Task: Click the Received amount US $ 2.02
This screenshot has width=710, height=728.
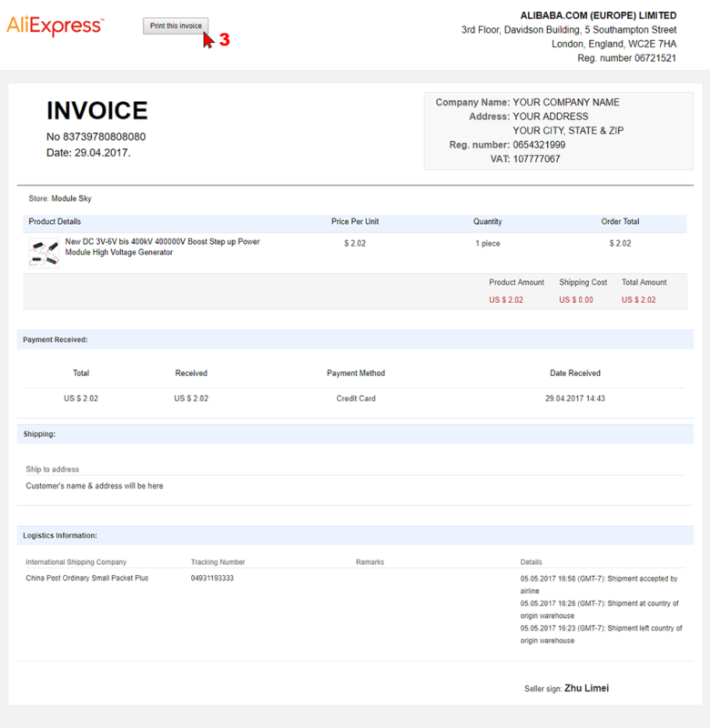Action: point(191,399)
